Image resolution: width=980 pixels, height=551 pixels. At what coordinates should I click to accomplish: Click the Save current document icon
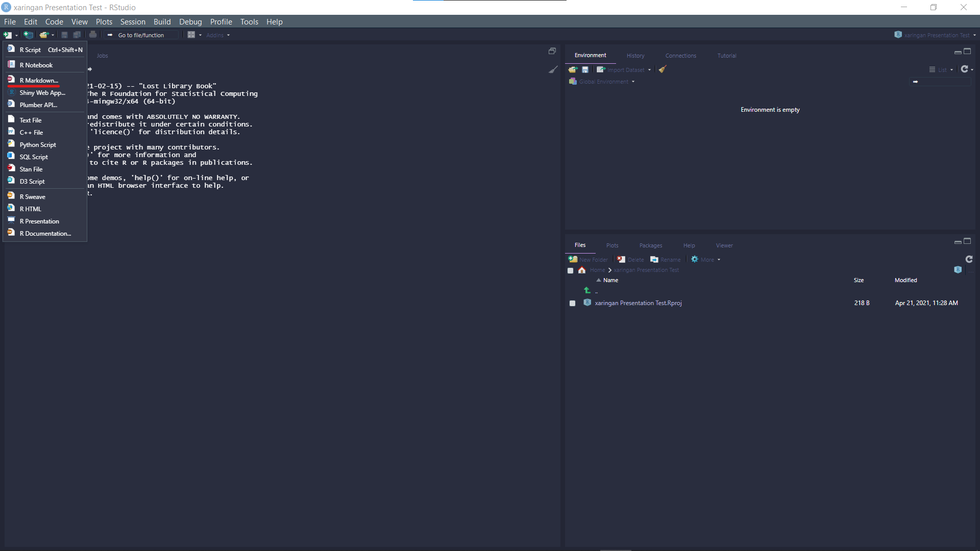tap(64, 35)
